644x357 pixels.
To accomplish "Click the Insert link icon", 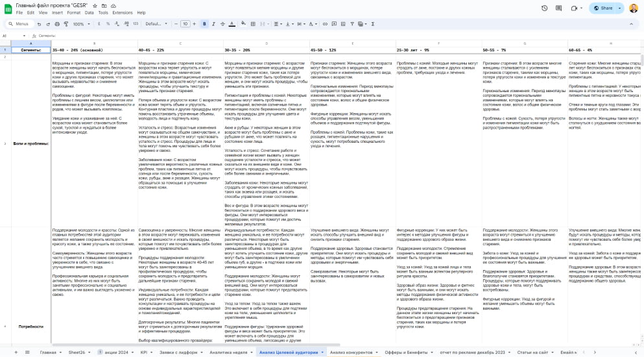I will pos(325,24).
